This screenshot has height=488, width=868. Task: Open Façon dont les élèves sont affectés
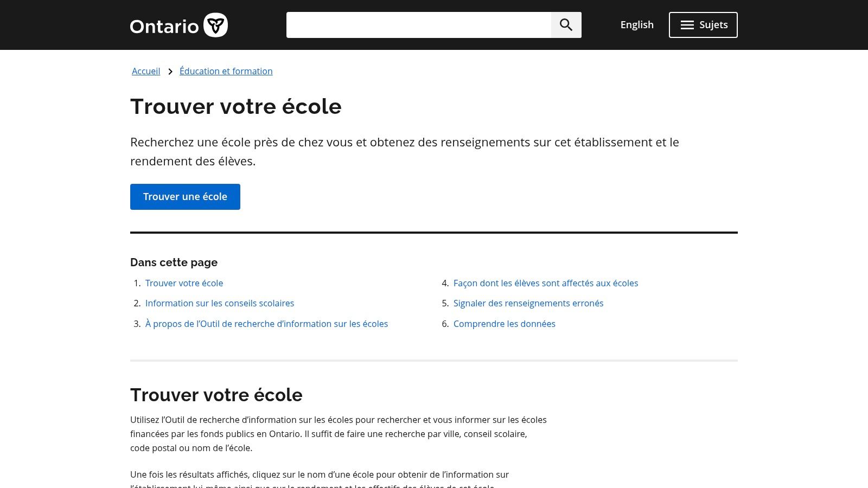click(x=546, y=283)
